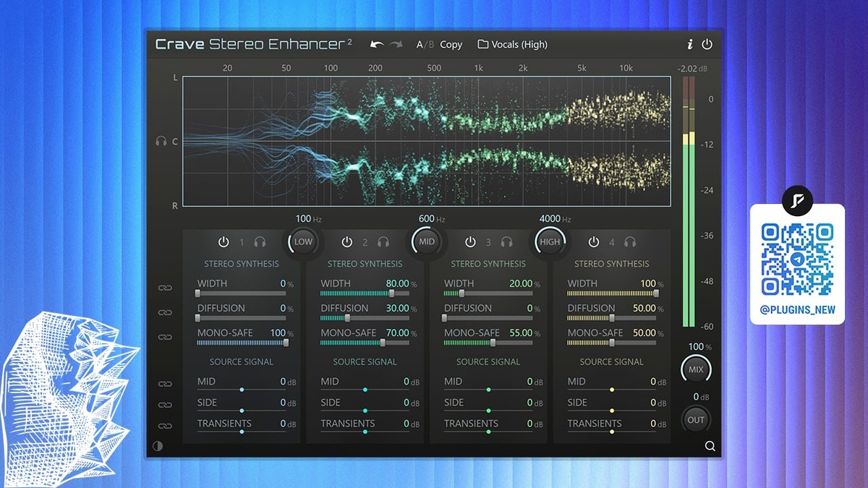Click the output level meter

pyautogui.click(x=689, y=202)
